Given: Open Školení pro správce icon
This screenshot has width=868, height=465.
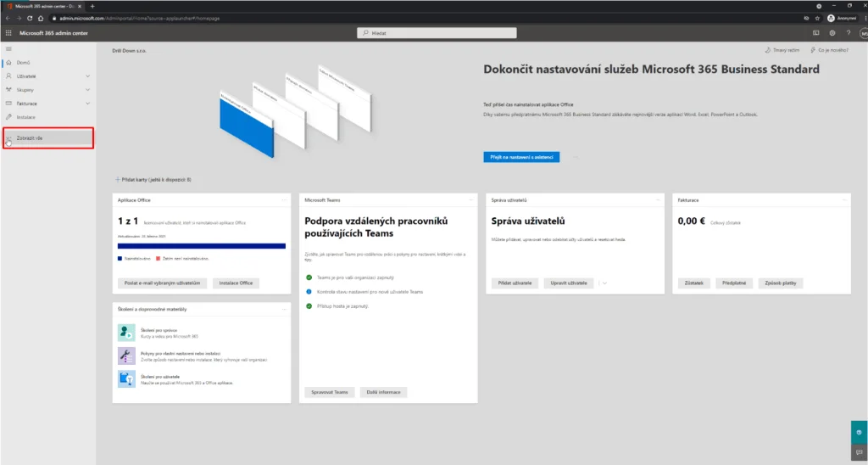Looking at the screenshot, I should 126,333.
